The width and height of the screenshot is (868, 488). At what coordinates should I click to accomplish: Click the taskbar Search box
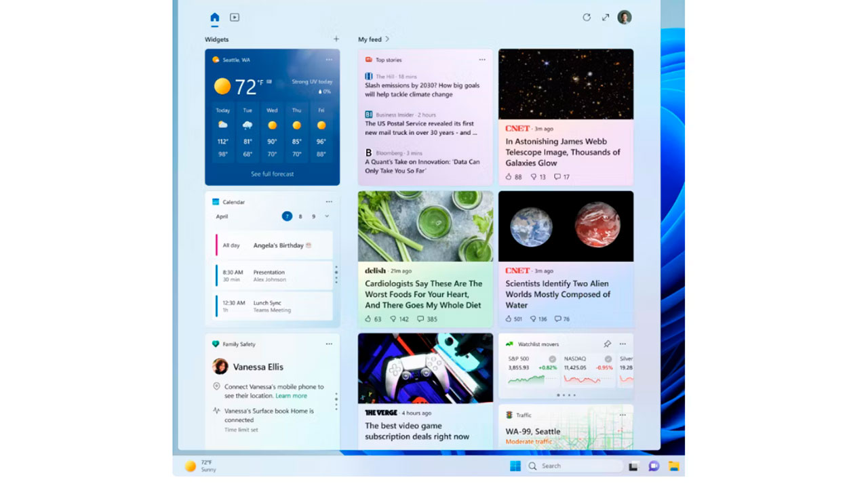574,466
